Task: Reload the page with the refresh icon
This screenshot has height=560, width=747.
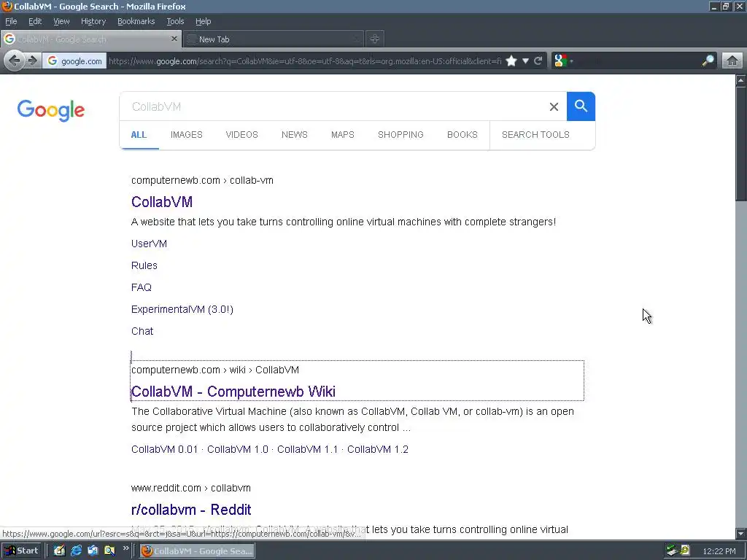Action: (538, 61)
